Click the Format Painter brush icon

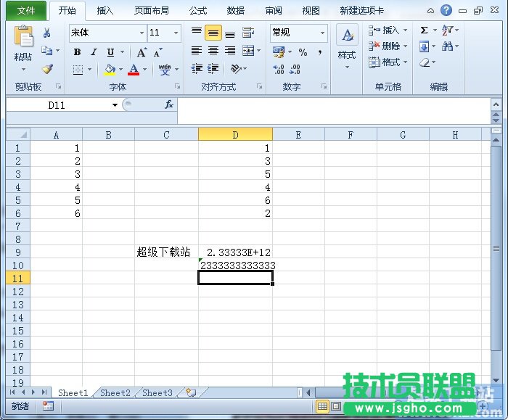(x=47, y=70)
